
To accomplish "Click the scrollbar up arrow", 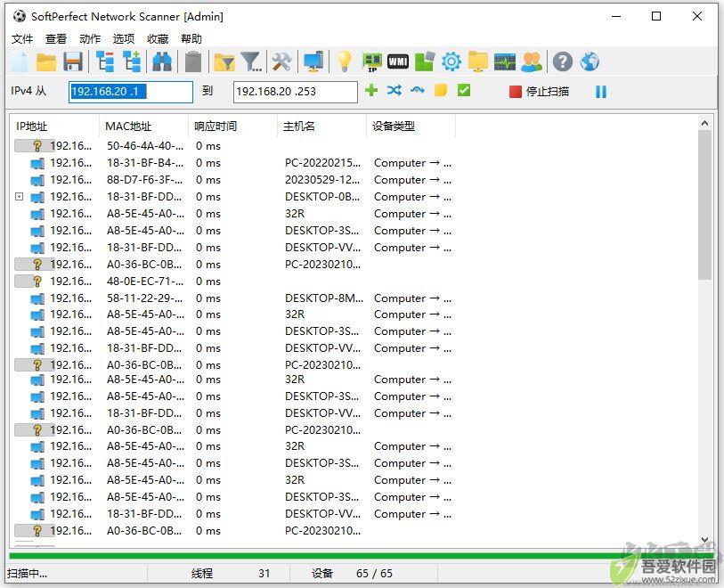I will pyautogui.click(x=704, y=123).
